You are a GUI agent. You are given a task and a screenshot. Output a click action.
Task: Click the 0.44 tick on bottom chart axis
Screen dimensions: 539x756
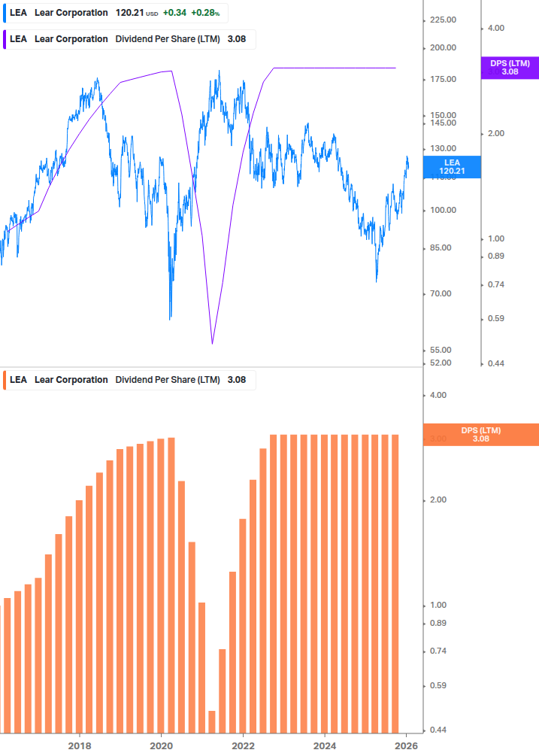pyautogui.click(x=438, y=730)
